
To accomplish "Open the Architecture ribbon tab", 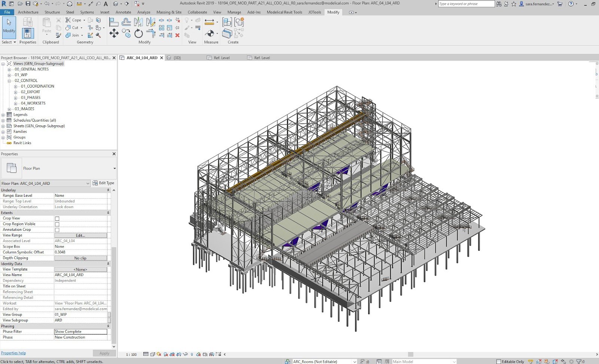I will click(x=28, y=12).
